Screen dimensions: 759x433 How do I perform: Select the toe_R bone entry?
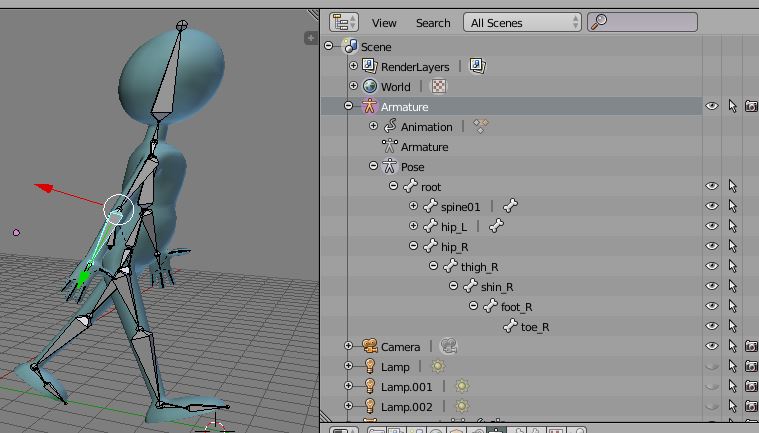[x=535, y=327]
